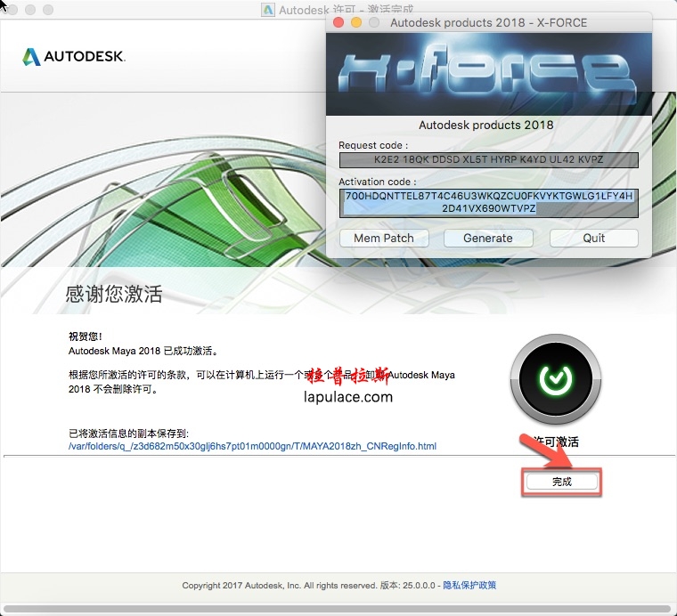
Task: Click the Autodesk logo in the header
Action: 74,56
